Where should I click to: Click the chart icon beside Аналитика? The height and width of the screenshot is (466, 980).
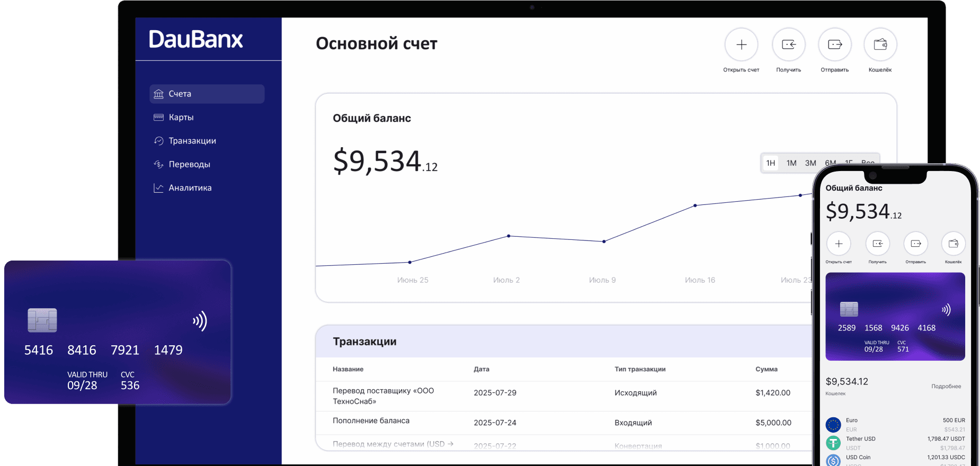point(158,188)
